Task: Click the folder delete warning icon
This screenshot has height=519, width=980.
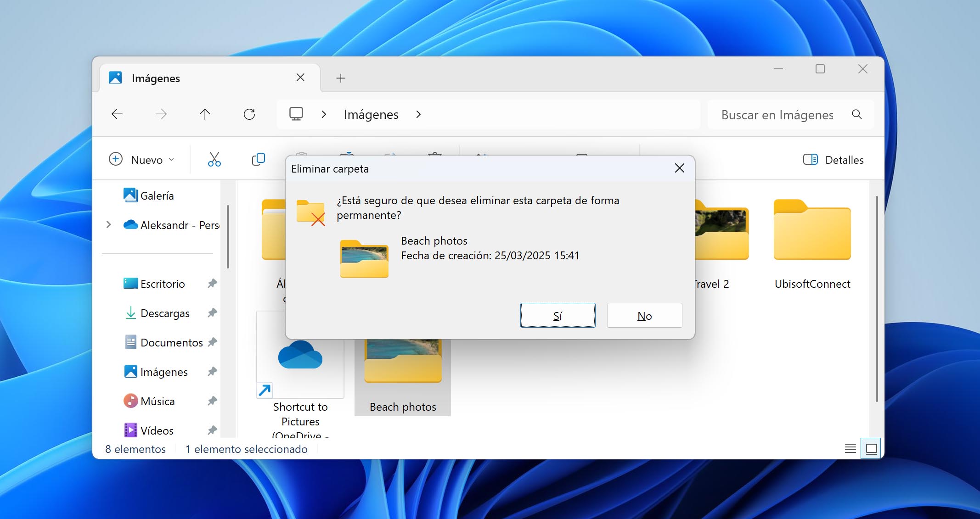Action: (x=311, y=212)
